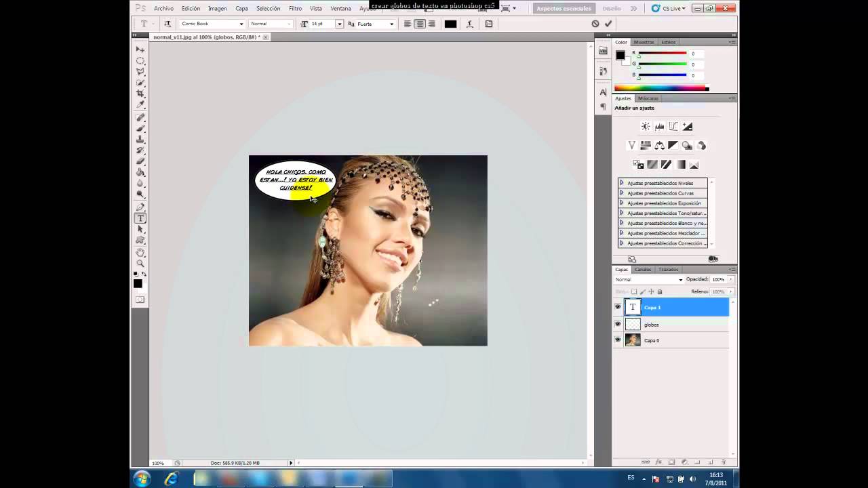Select the Crop tool
The height and width of the screenshot is (488, 868).
pos(140,94)
